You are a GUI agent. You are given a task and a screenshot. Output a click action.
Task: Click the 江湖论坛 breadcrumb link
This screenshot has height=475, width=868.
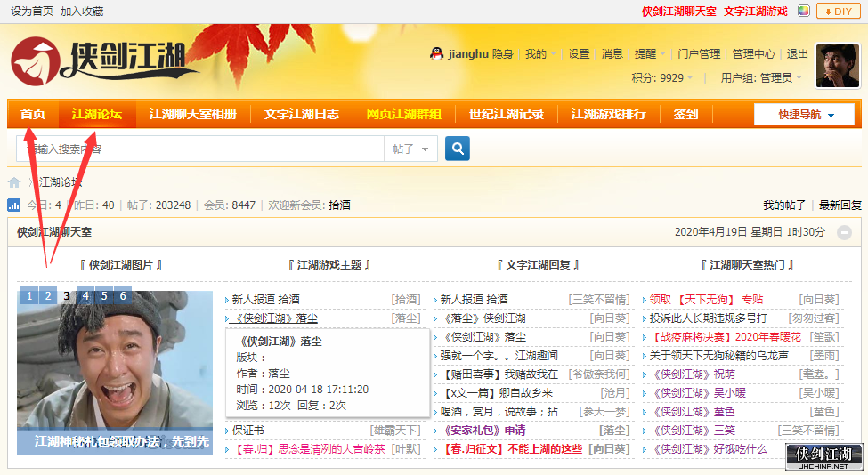[61, 182]
